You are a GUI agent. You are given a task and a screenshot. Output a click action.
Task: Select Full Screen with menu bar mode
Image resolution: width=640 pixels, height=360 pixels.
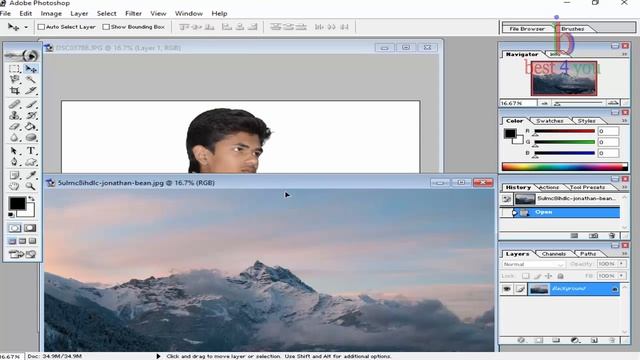coord(22,241)
